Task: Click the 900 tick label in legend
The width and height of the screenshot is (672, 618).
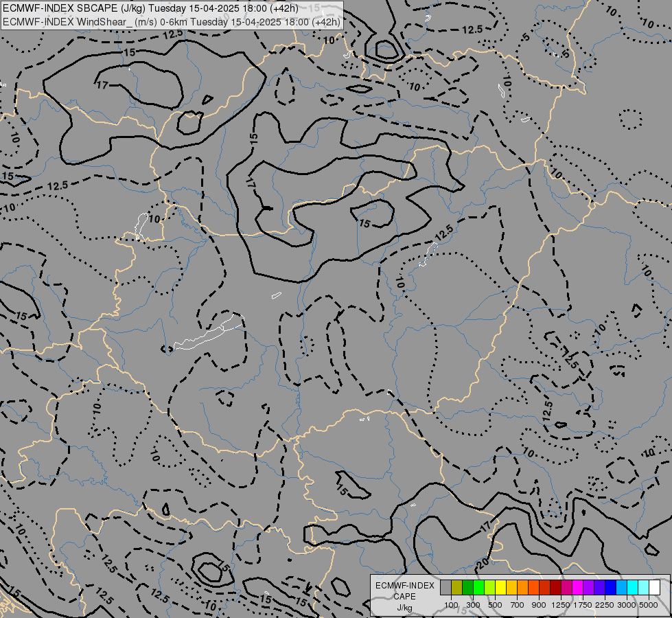Action: pyautogui.click(x=539, y=605)
